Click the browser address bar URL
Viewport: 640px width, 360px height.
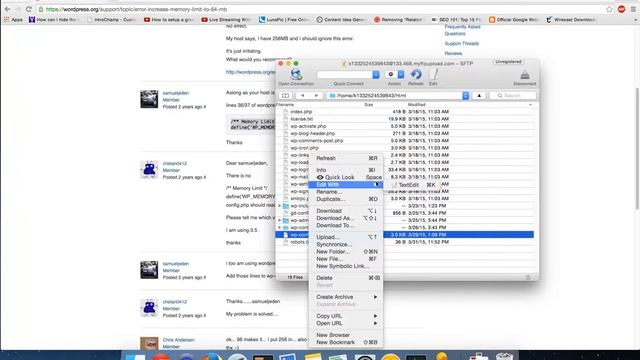point(136,9)
